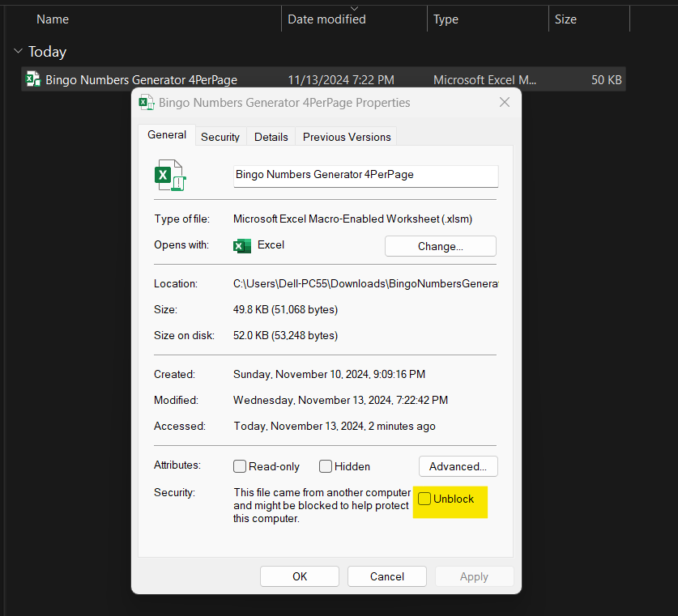This screenshot has height=616, width=678.
Task: Click the Excel file icon in the file list row
Action: point(33,79)
